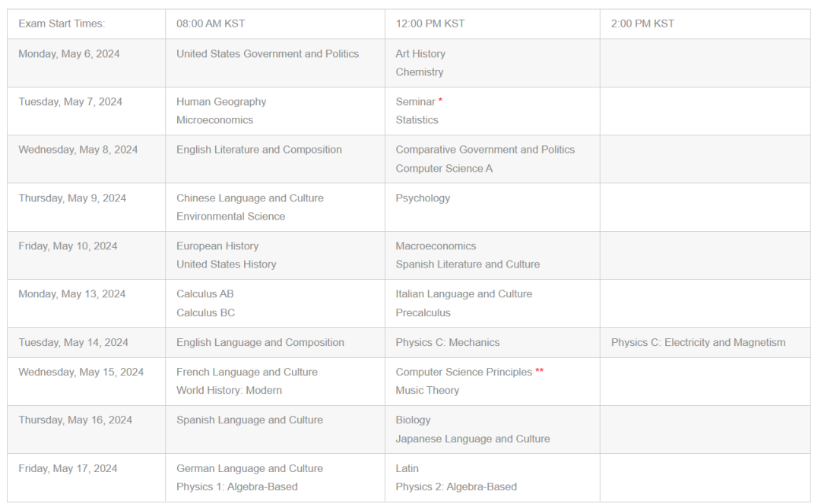
Task: Click the Monday, May 6, 2024 date cell
Action: (69, 54)
